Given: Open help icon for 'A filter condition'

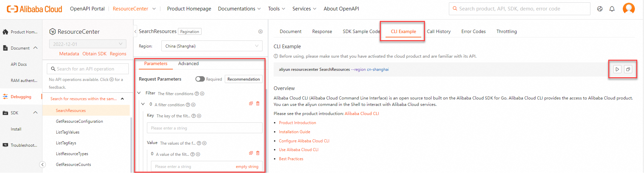Looking at the screenshot, I should (188, 105).
